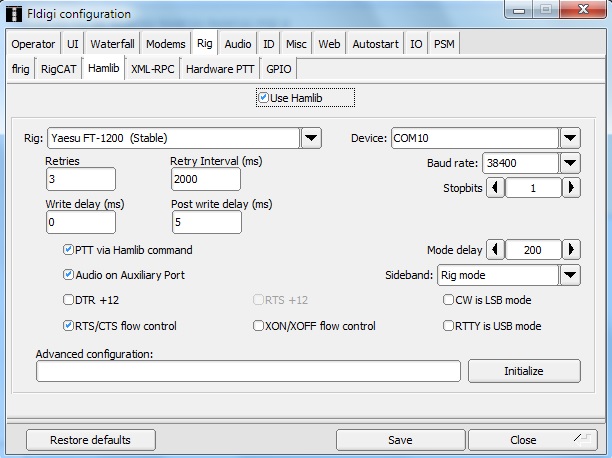Increase Mode delay using right arrow
This screenshot has height=458, width=612.
pos(571,250)
